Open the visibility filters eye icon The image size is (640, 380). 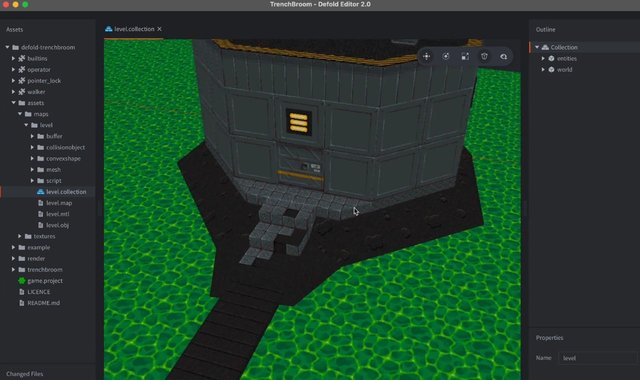[x=504, y=56]
